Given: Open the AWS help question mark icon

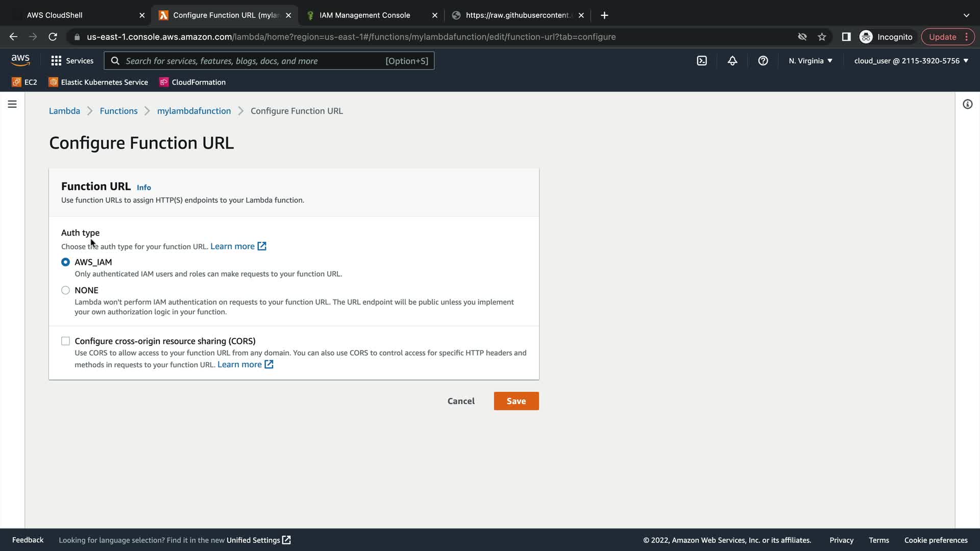Looking at the screenshot, I should tap(763, 61).
